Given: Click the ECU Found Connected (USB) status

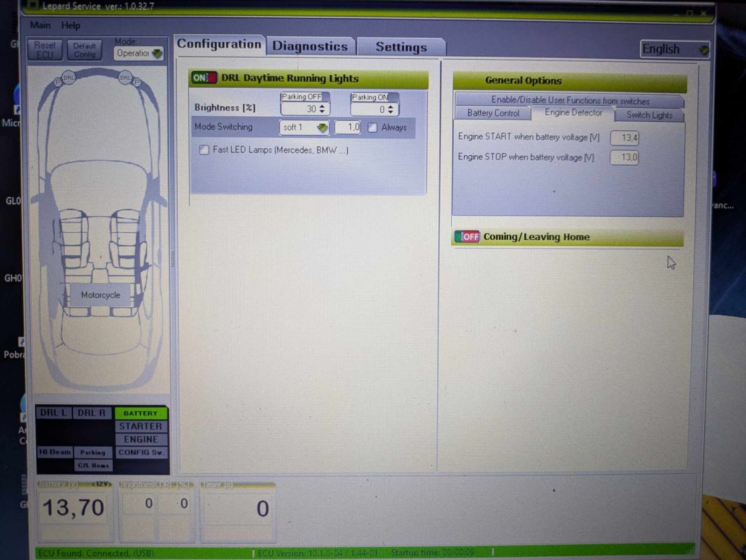Looking at the screenshot, I should point(96,553).
